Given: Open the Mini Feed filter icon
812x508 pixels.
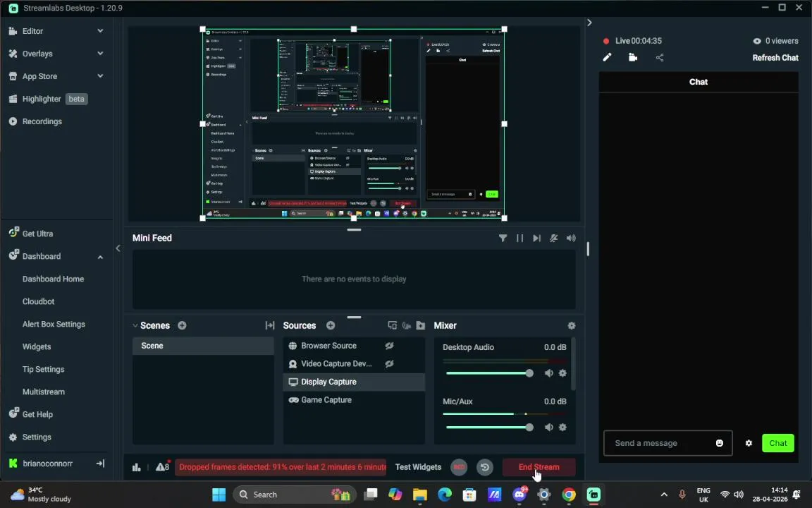Looking at the screenshot, I should click(503, 238).
